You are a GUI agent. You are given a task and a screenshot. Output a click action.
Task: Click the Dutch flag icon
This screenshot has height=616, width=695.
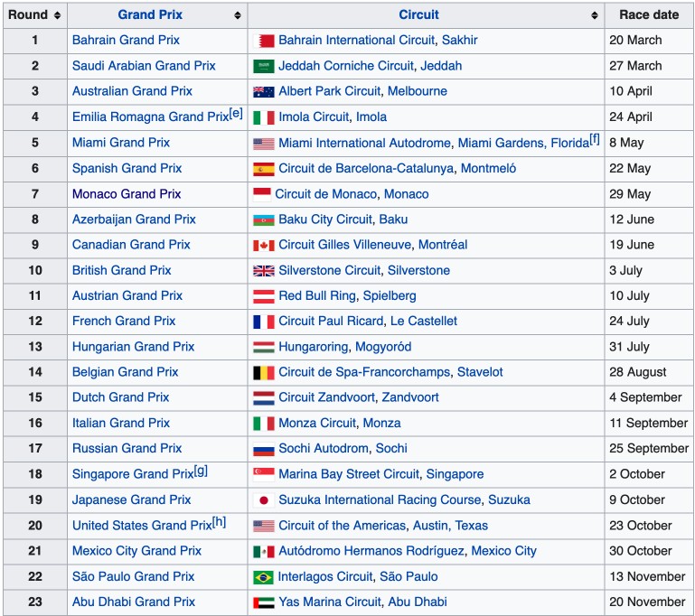point(264,397)
